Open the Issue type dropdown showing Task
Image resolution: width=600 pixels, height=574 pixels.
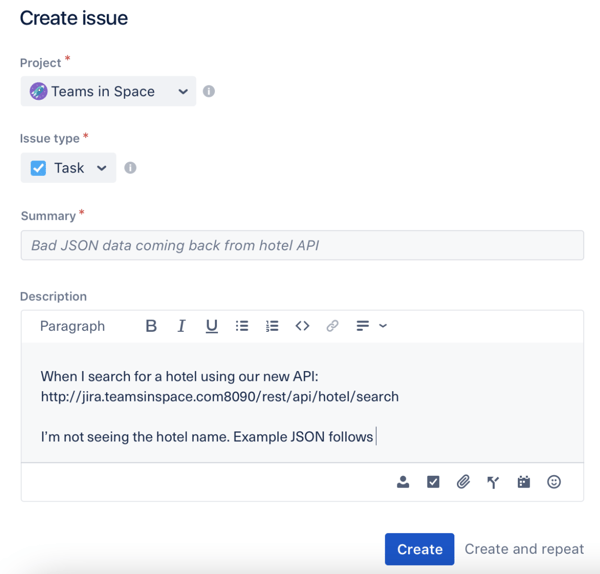coord(68,168)
